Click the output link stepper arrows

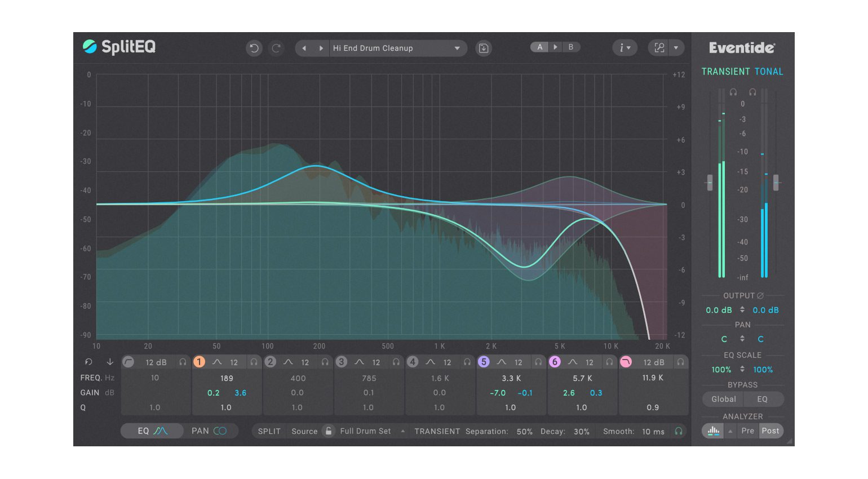coord(742,310)
